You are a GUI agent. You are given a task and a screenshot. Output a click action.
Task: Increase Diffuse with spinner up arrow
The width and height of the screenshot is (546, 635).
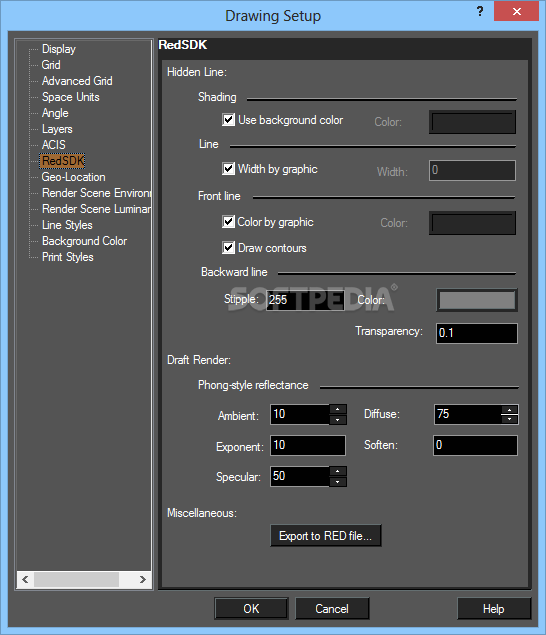(510, 409)
